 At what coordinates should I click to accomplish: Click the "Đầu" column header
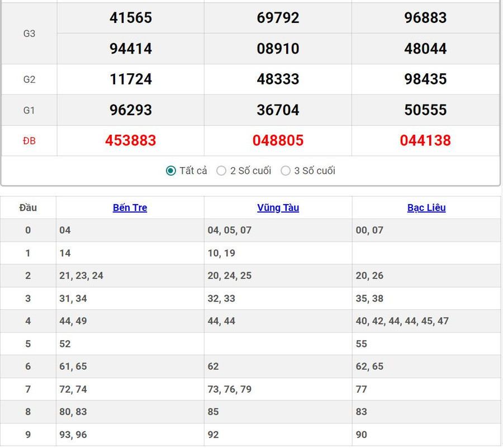click(x=28, y=208)
